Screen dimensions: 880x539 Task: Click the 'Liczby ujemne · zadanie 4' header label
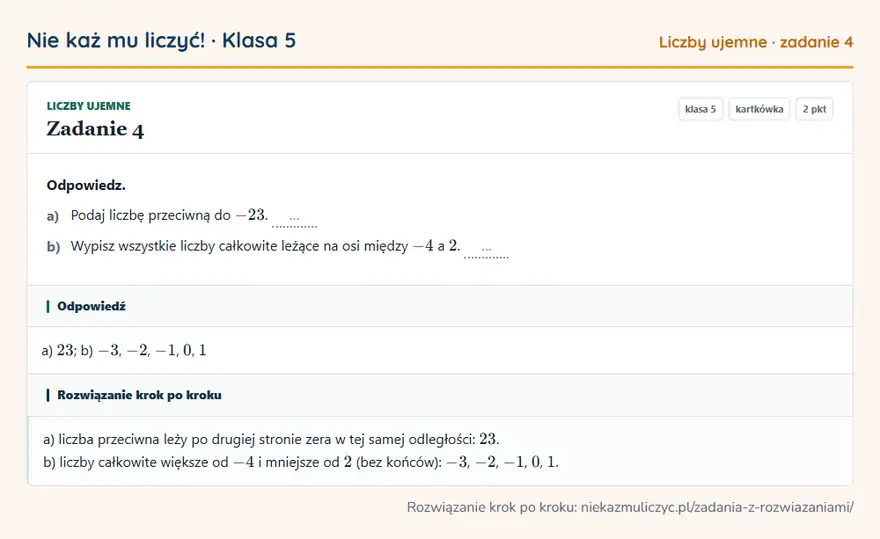pos(755,42)
